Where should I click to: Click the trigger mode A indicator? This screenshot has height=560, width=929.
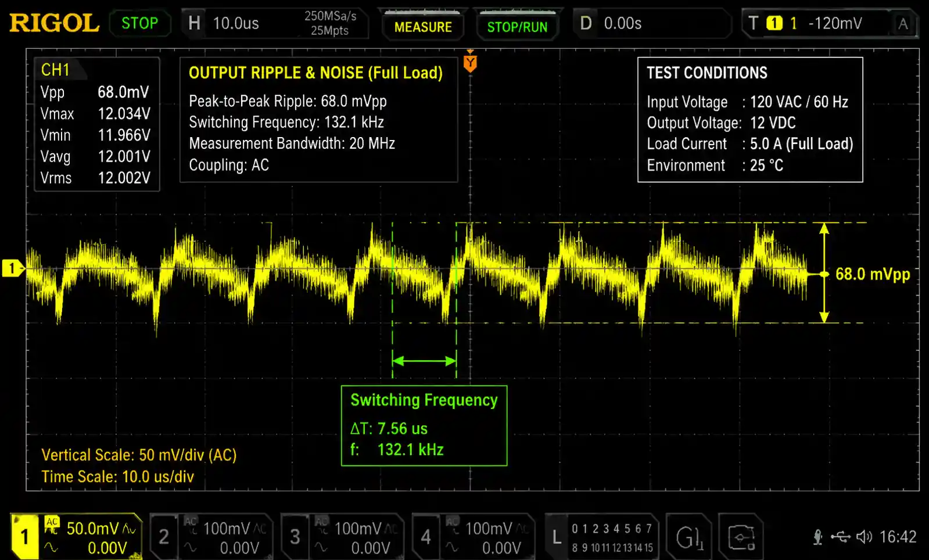[903, 24]
